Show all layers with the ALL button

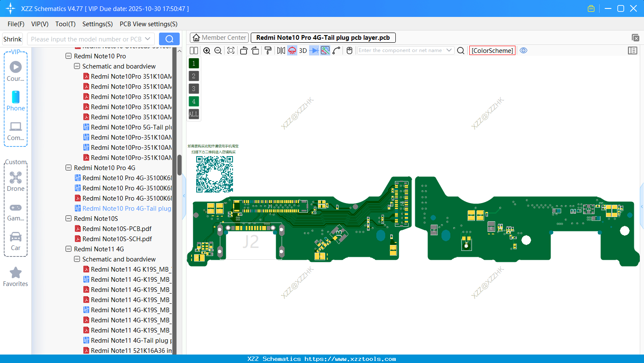pos(193,114)
